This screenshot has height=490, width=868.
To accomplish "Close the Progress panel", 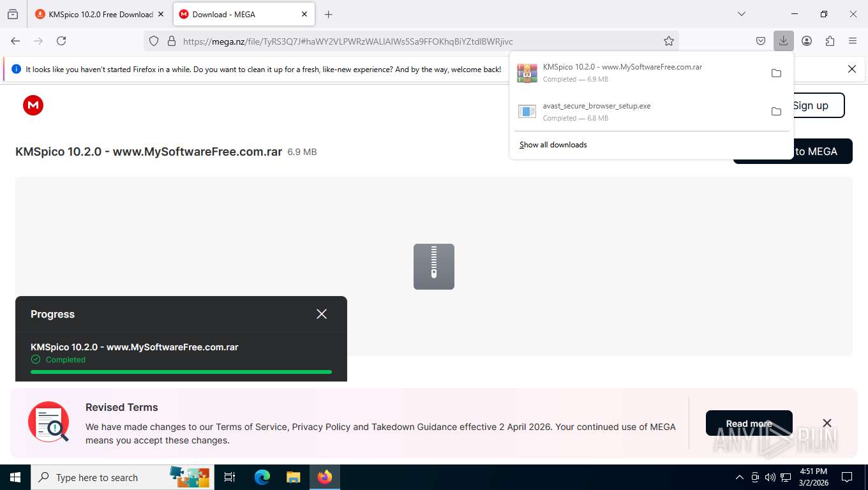I will tap(322, 314).
